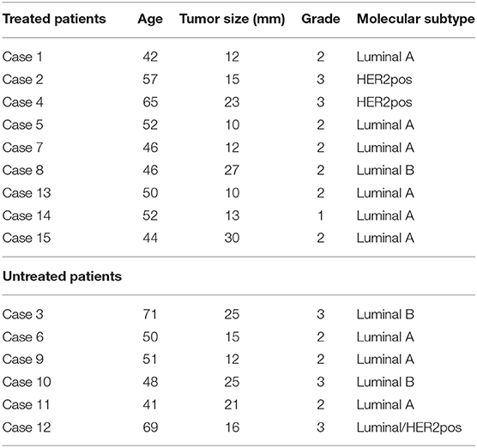Select the Age column header
Screen dimensions: 477x448
click(x=150, y=20)
